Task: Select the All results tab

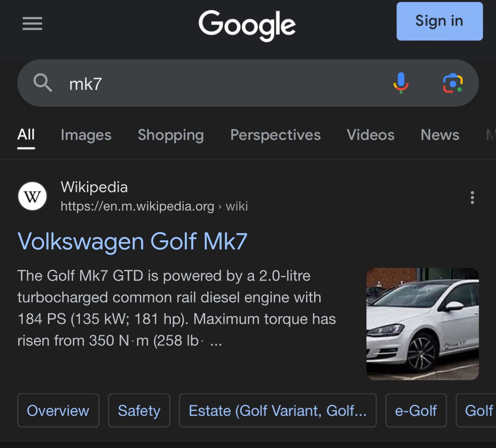Action: [26, 135]
